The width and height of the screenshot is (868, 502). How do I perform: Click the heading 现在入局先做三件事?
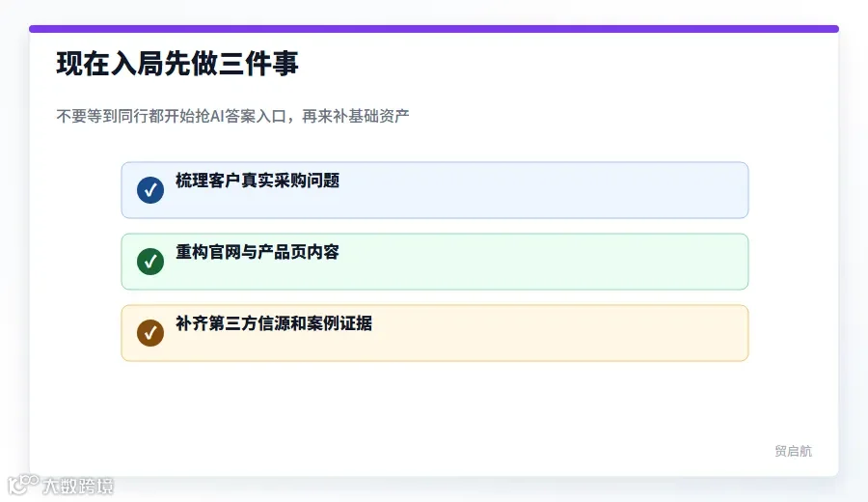tap(177, 63)
